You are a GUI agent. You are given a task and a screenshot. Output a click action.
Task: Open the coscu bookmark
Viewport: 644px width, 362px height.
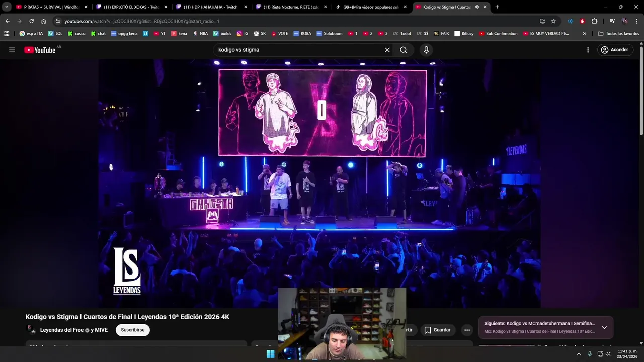pyautogui.click(x=76, y=34)
